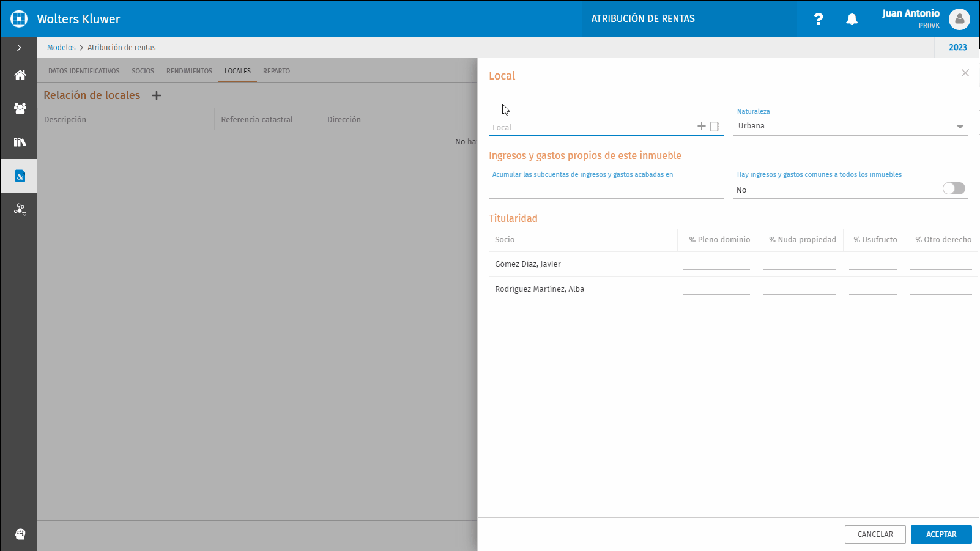Viewport: 980px width, 551px height.
Task: Open the people group icon in sidebar
Action: 20,109
